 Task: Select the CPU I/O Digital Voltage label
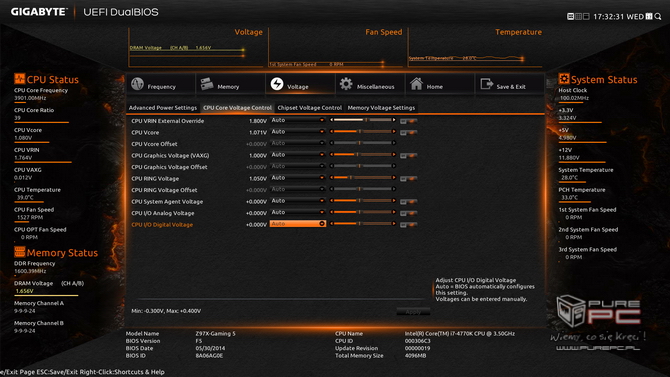[x=162, y=224]
